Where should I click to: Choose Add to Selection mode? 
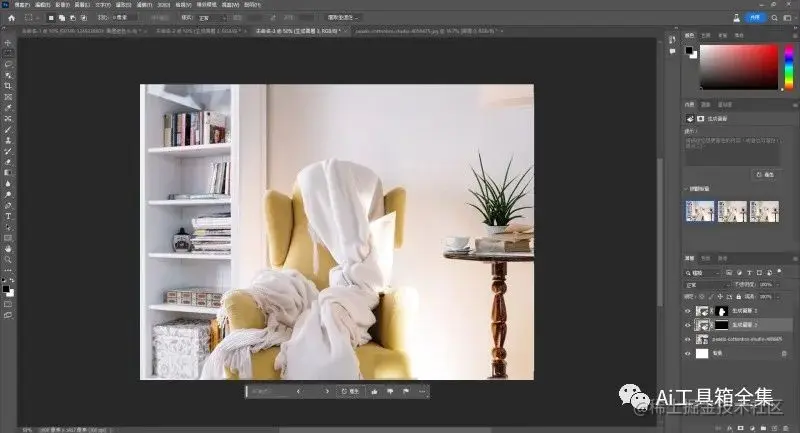(x=62, y=18)
